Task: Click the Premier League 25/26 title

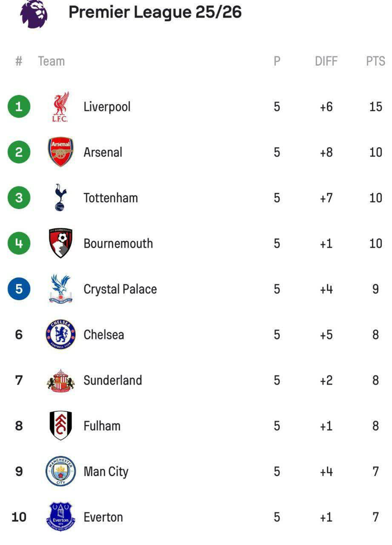Action: click(155, 12)
